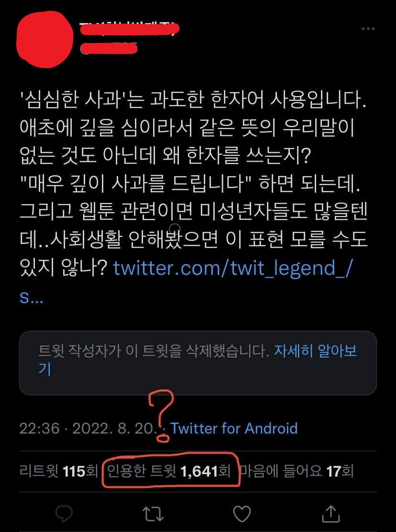This screenshot has height=532, width=396.
Task: Tap the retweet arrows icon
Action: click(x=153, y=514)
